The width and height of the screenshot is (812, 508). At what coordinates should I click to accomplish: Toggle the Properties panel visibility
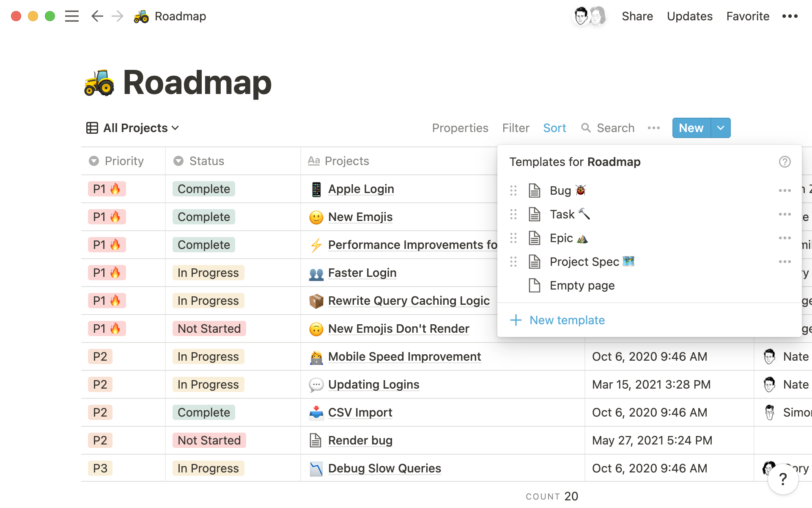pos(459,127)
